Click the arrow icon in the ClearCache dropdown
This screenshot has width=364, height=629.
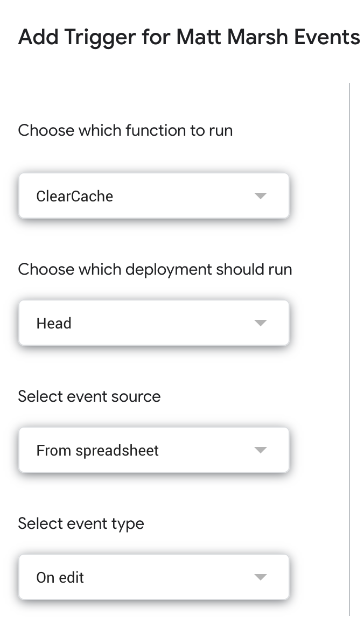click(x=261, y=196)
